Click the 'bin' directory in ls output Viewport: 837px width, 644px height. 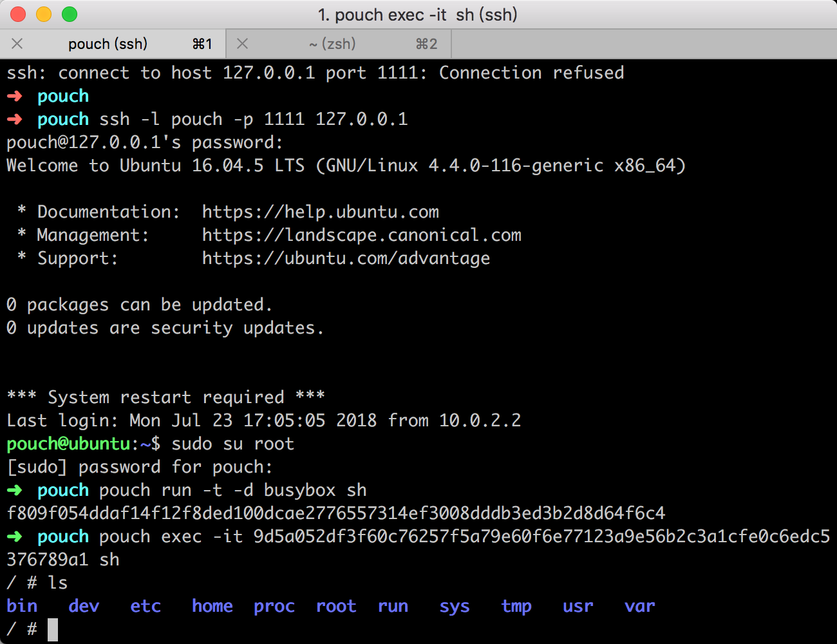pos(22,606)
